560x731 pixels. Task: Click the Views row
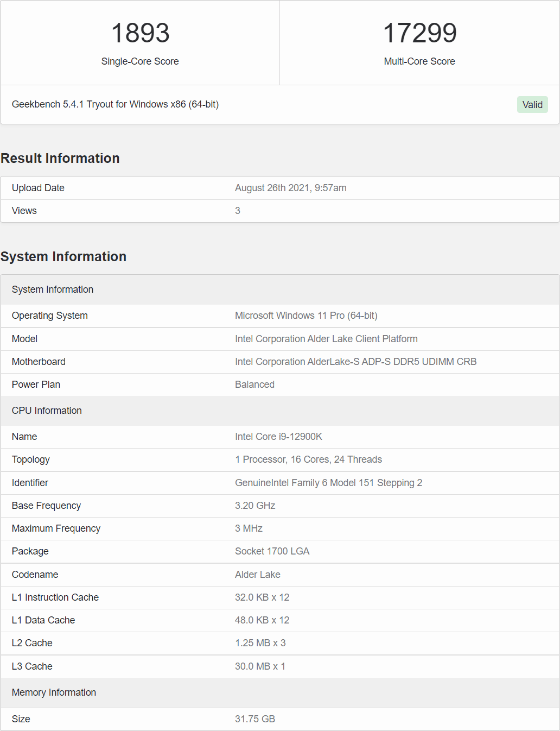279,211
